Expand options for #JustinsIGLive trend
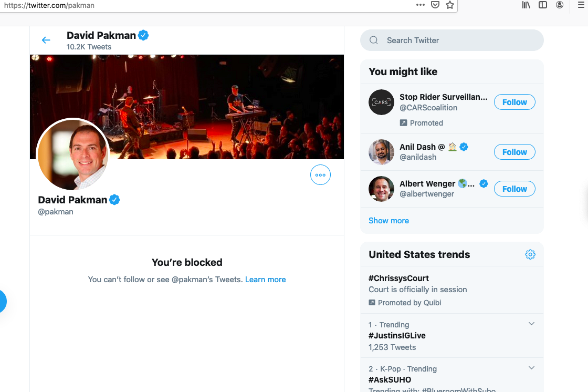The width and height of the screenshot is (588, 392). click(531, 324)
